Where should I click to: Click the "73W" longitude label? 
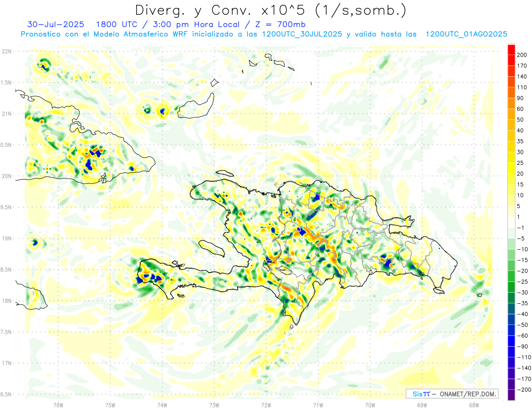coord(214,406)
